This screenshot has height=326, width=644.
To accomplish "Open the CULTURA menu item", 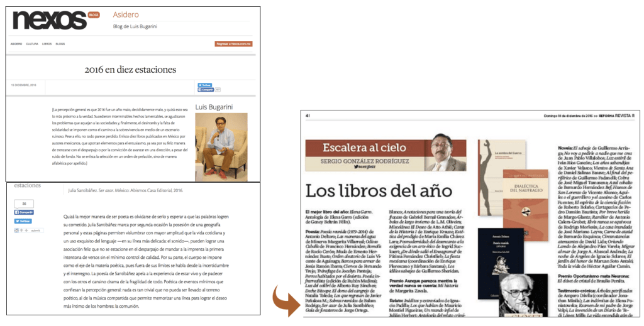I will tap(32, 44).
